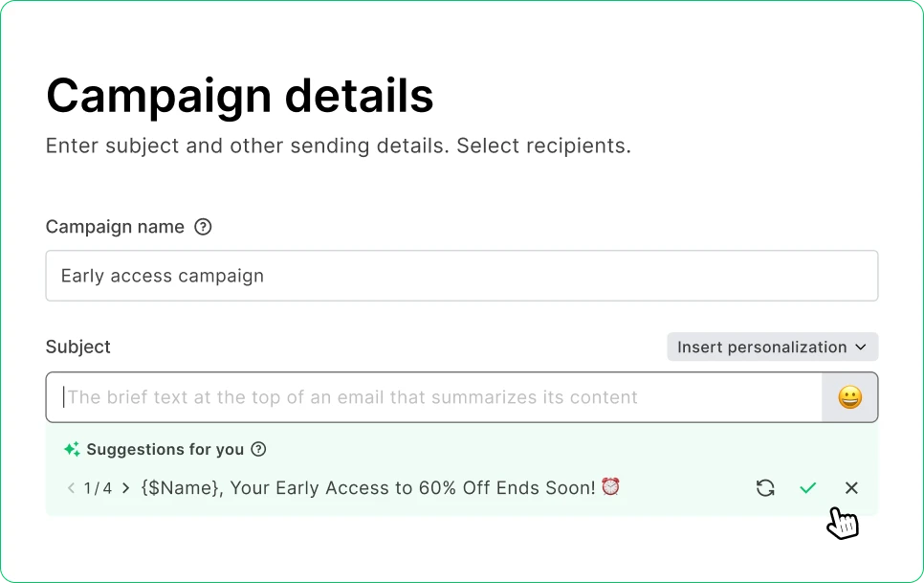Viewport: 924px width, 583px height.
Task: Go to the previous subject suggestion
Action: 71,488
